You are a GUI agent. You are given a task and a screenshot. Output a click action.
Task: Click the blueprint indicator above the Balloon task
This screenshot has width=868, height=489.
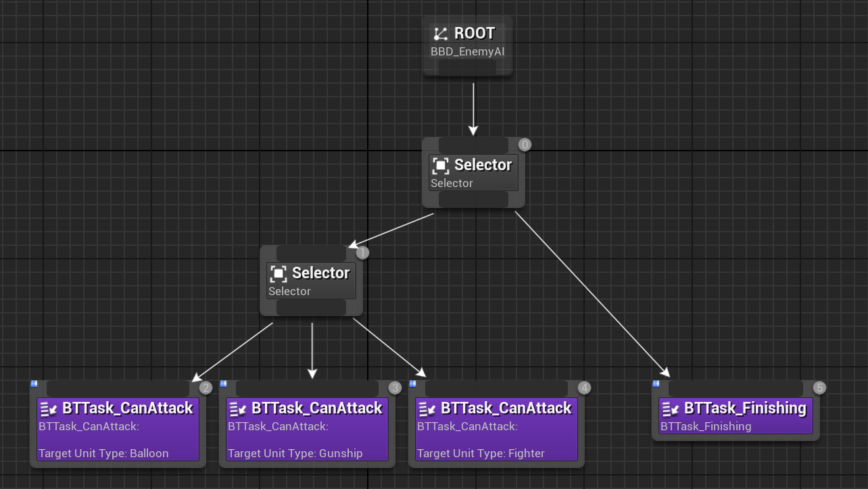[x=34, y=384]
